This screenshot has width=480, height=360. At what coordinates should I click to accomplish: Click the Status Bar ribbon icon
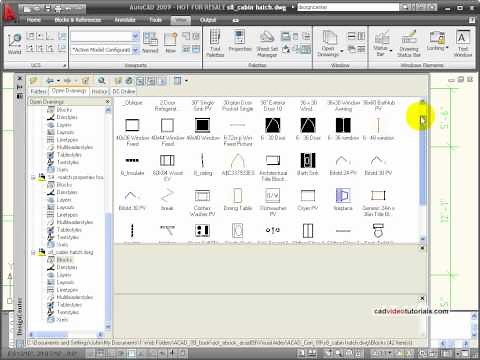point(381,43)
